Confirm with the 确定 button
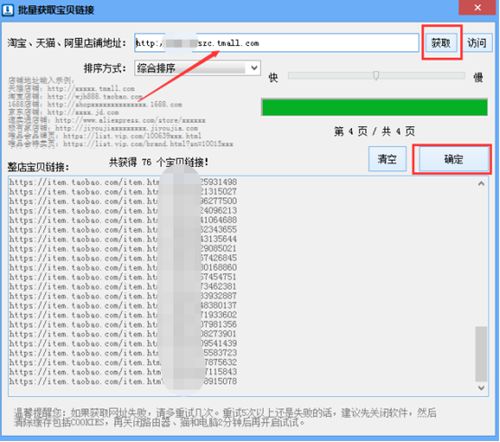Screen dimensions: 500x442 453,159
